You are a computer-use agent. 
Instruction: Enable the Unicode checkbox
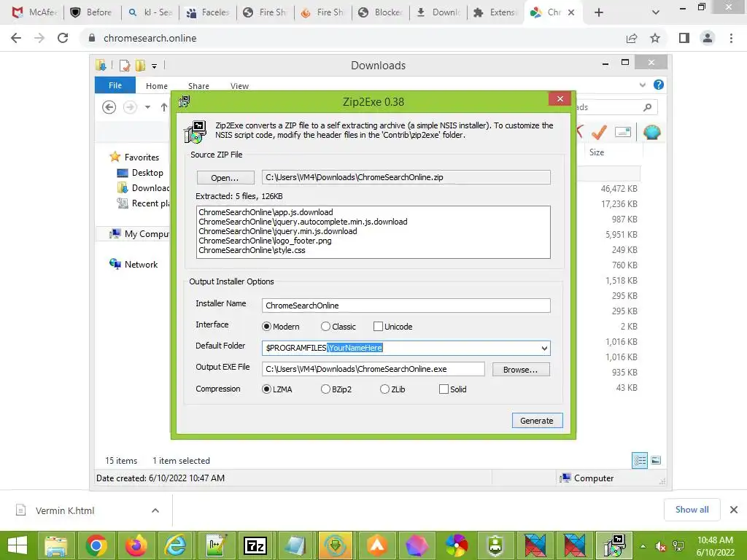[378, 326]
